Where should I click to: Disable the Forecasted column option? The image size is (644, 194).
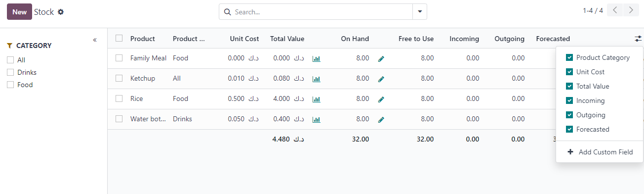[569, 129]
